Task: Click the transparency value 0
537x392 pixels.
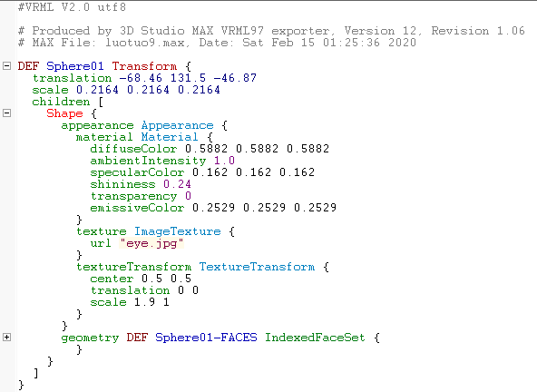Action: coord(188,196)
